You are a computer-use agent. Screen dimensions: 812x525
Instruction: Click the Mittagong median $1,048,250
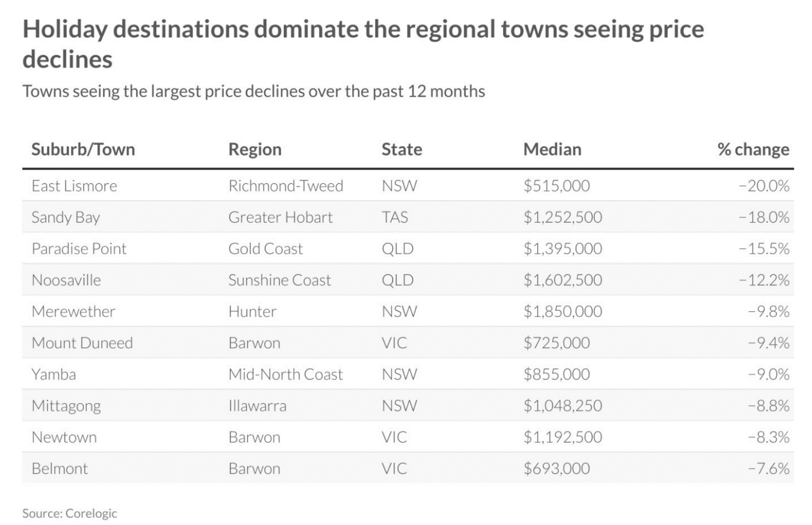(562, 406)
